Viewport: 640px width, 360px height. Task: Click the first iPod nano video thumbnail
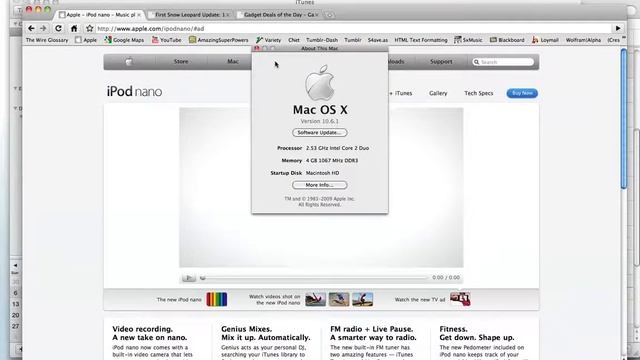pos(316,299)
